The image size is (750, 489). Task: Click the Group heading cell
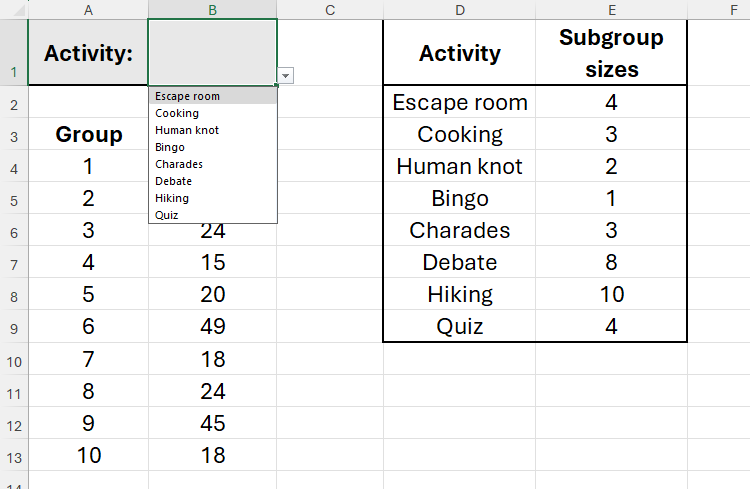[88, 134]
